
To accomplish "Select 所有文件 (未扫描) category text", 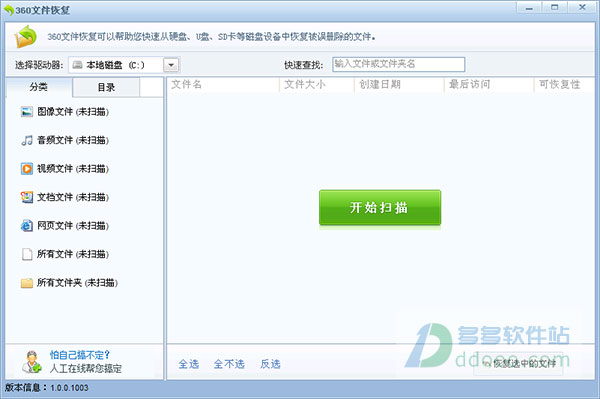I will pyautogui.click(x=73, y=254).
